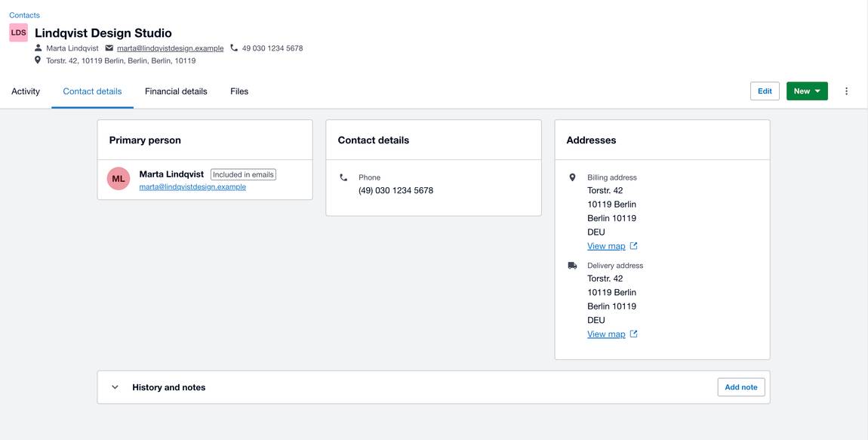Screen dimensions: 868x440
Task: Expand the History and notes chevron
Action: pyautogui.click(x=115, y=387)
